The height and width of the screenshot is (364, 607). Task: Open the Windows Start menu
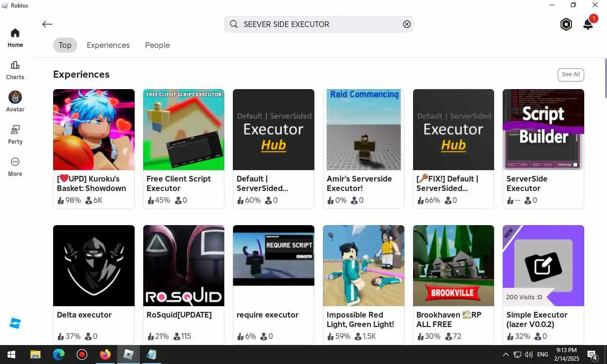click(11, 355)
